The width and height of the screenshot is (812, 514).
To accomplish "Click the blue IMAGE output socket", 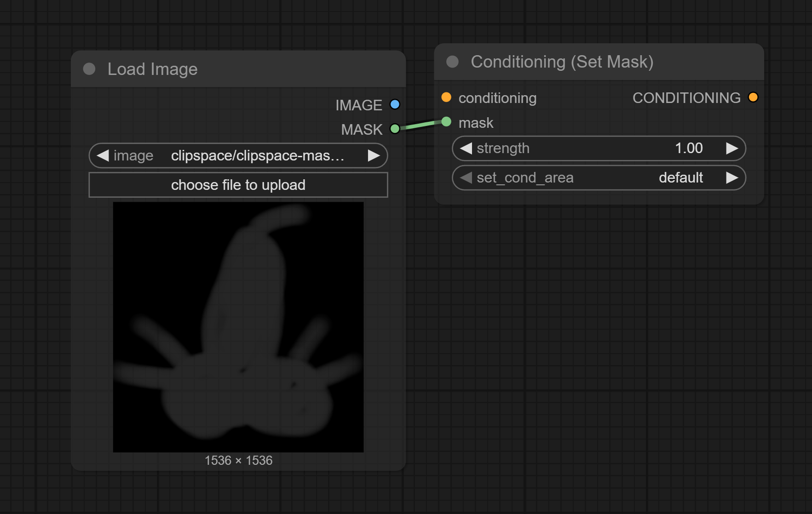I will pyautogui.click(x=395, y=104).
